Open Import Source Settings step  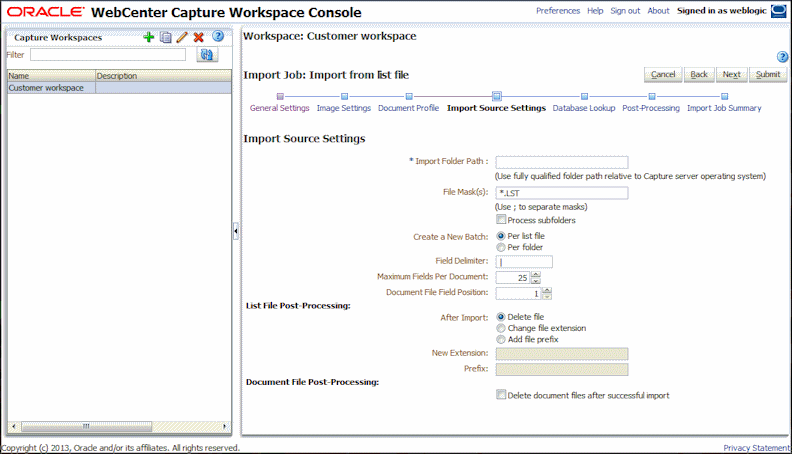tap(496, 108)
